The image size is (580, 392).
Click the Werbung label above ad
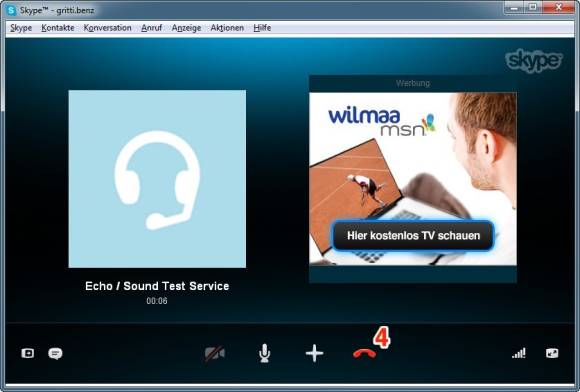pyautogui.click(x=413, y=83)
